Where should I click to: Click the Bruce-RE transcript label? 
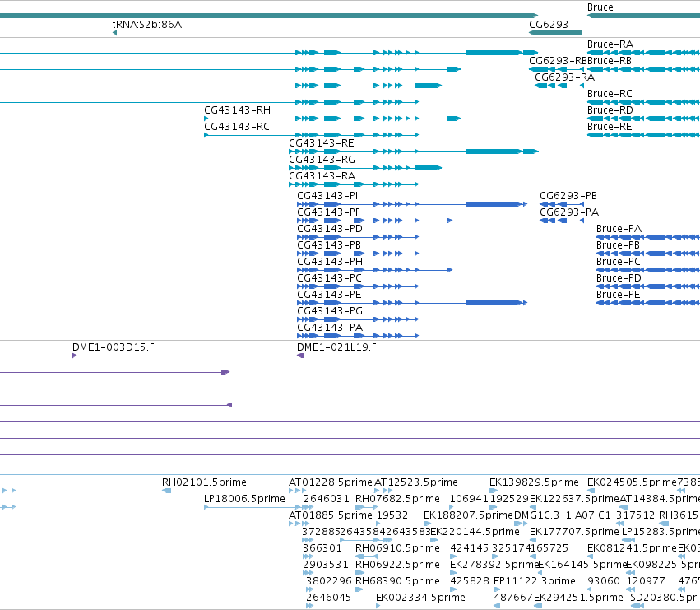pos(610,127)
